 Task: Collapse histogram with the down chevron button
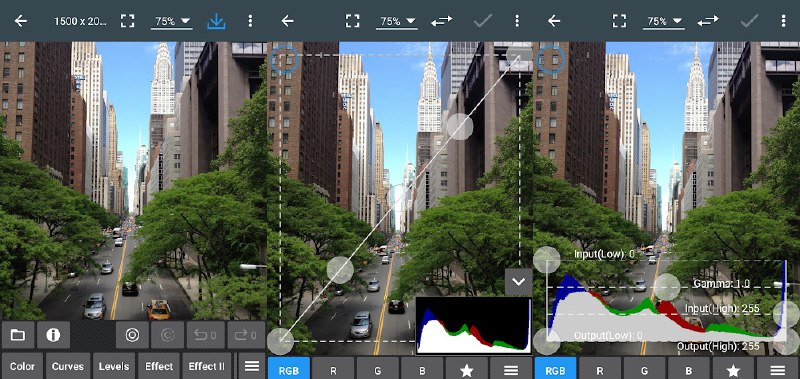pyautogui.click(x=518, y=282)
